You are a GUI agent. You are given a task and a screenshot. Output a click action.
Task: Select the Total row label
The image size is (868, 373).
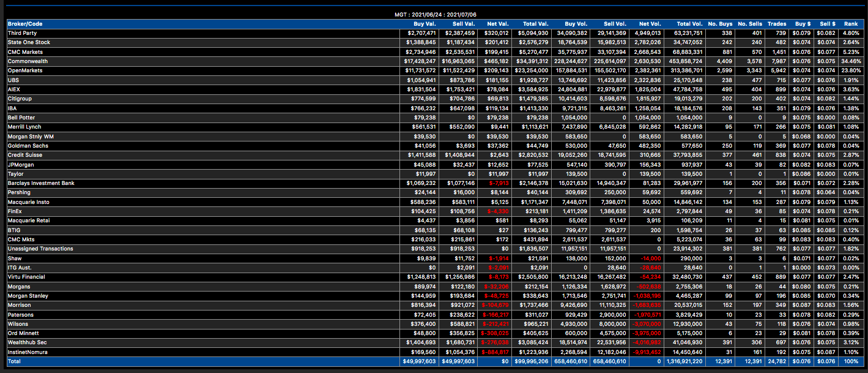(x=14, y=362)
